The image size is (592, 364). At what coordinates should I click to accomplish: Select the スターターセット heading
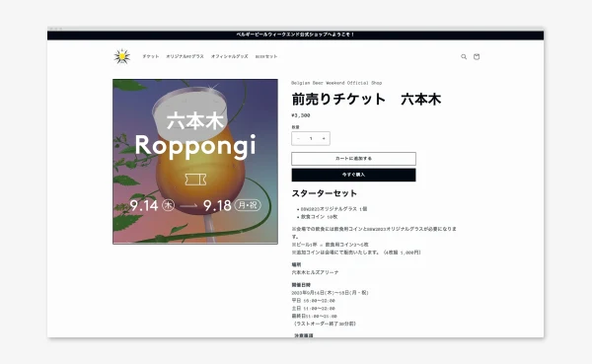325,193
